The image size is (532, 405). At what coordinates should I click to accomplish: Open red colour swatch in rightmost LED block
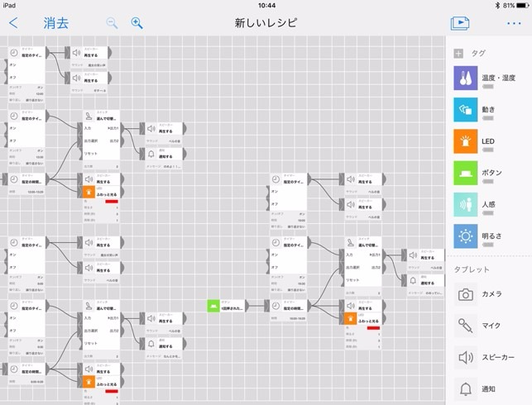coord(373,328)
